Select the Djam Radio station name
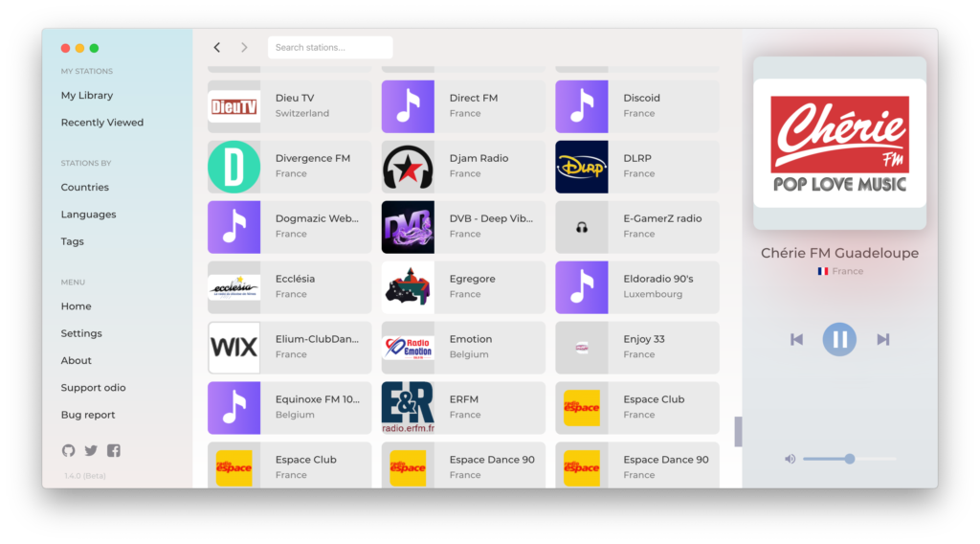Image resolution: width=980 pixels, height=544 pixels. [x=479, y=158]
